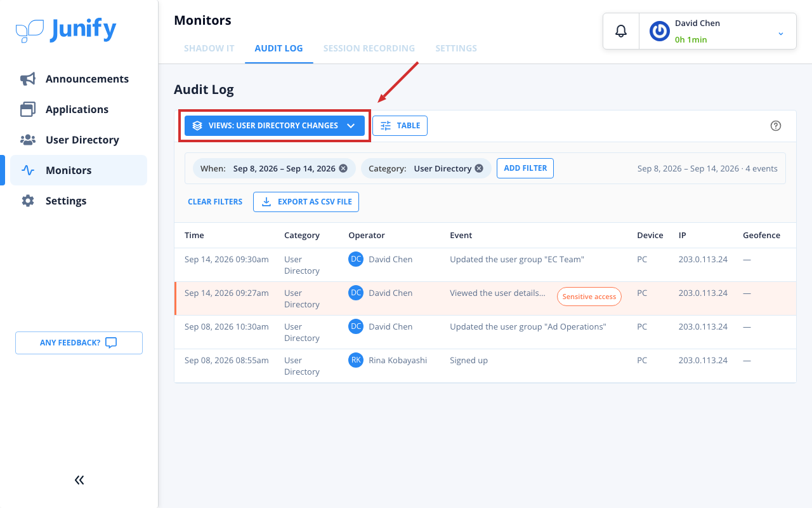Click the IP column header
The width and height of the screenshot is (812, 508).
[683, 235]
